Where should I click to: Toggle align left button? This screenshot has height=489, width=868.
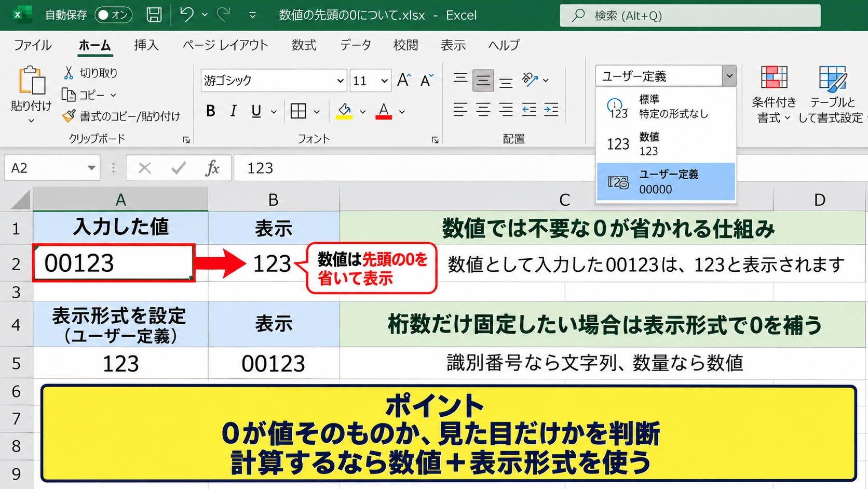click(460, 110)
